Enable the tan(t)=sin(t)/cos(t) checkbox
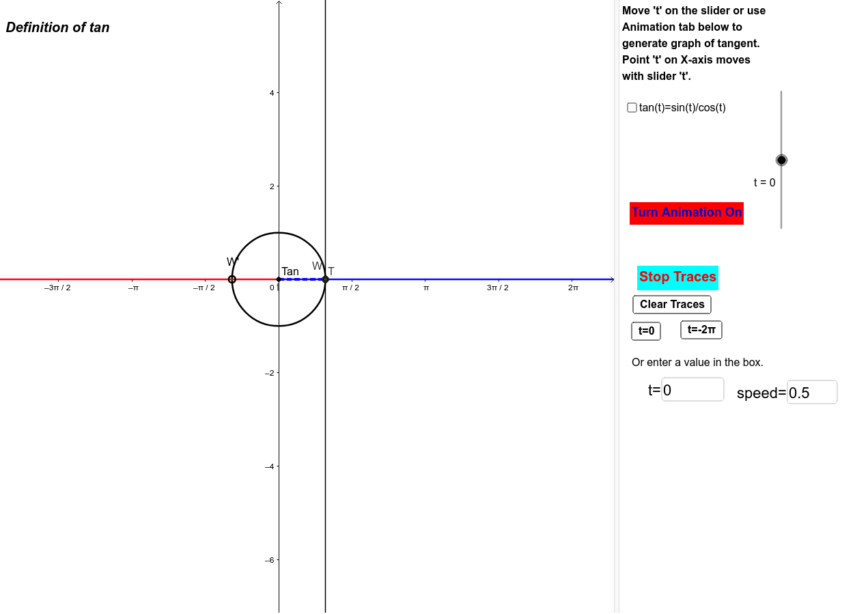The image size is (868, 614). coord(632,107)
